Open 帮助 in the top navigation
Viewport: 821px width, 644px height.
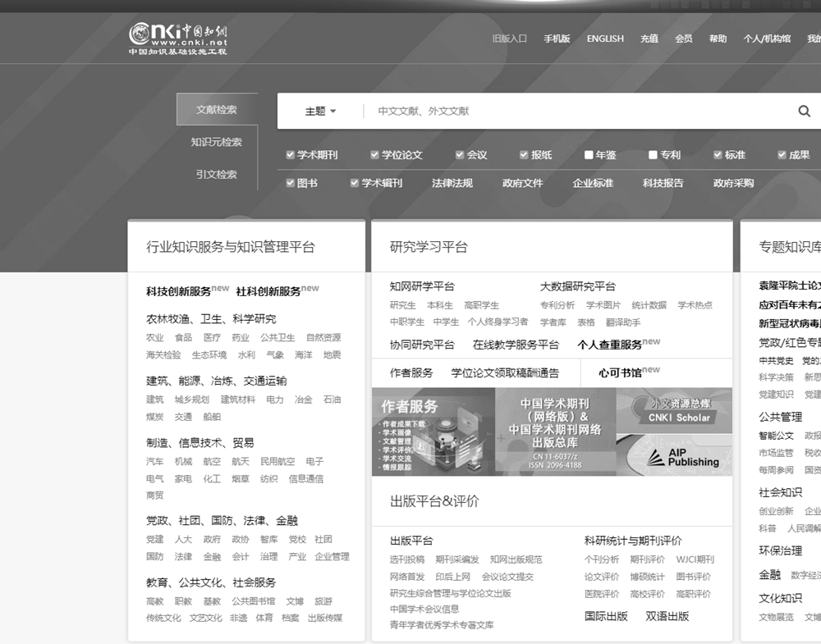pos(718,39)
